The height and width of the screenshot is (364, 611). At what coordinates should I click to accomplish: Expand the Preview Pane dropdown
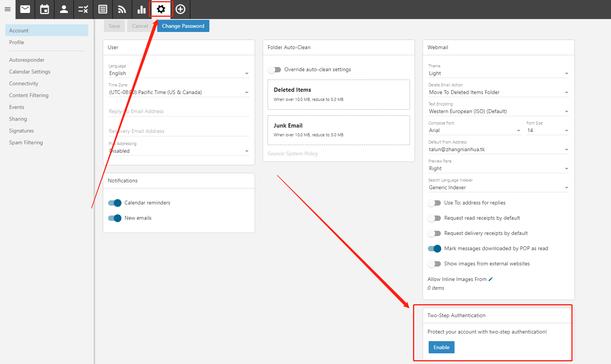pyautogui.click(x=498, y=169)
